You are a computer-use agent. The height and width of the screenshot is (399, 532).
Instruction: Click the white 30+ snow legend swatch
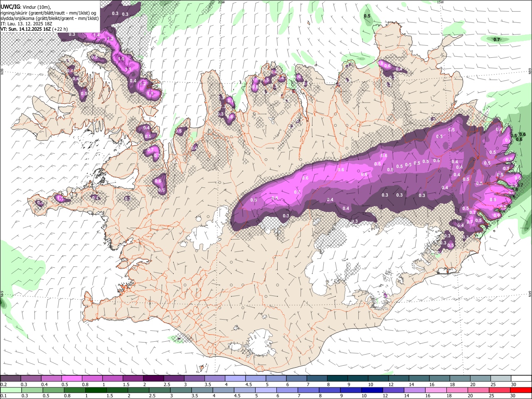click(521, 379)
